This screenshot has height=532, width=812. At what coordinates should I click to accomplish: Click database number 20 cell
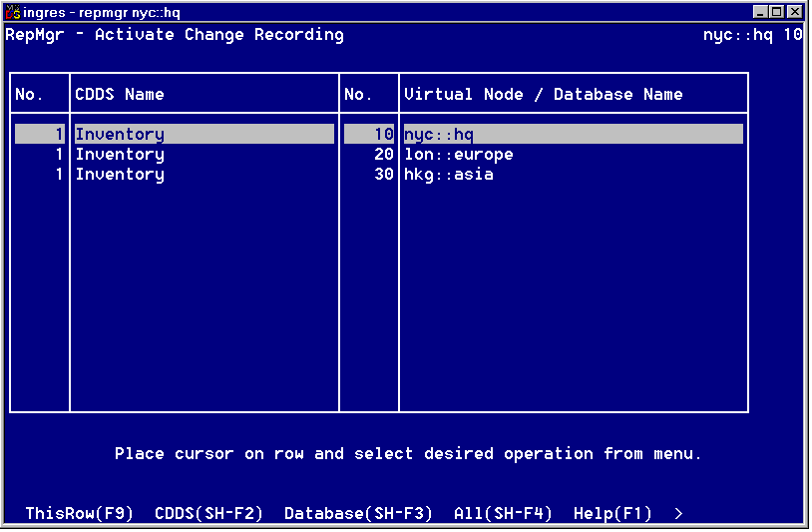click(384, 155)
